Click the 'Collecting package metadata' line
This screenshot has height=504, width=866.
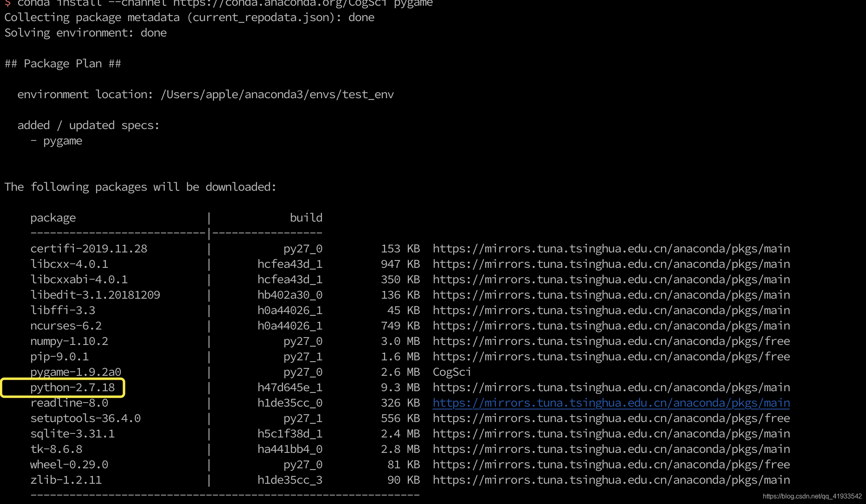click(190, 17)
